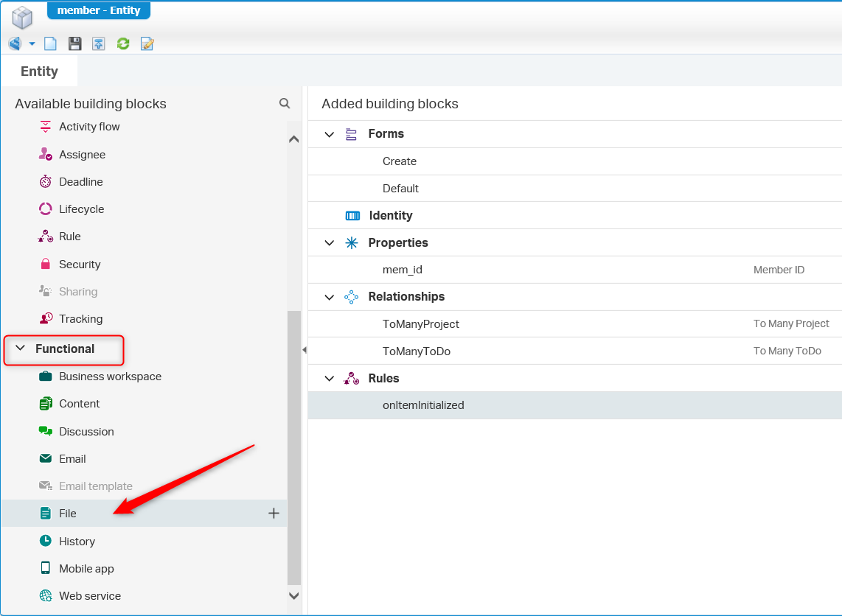The height and width of the screenshot is (616, 842).
Task: Collapse the Rules group chevron
Action: click(330, 379)
